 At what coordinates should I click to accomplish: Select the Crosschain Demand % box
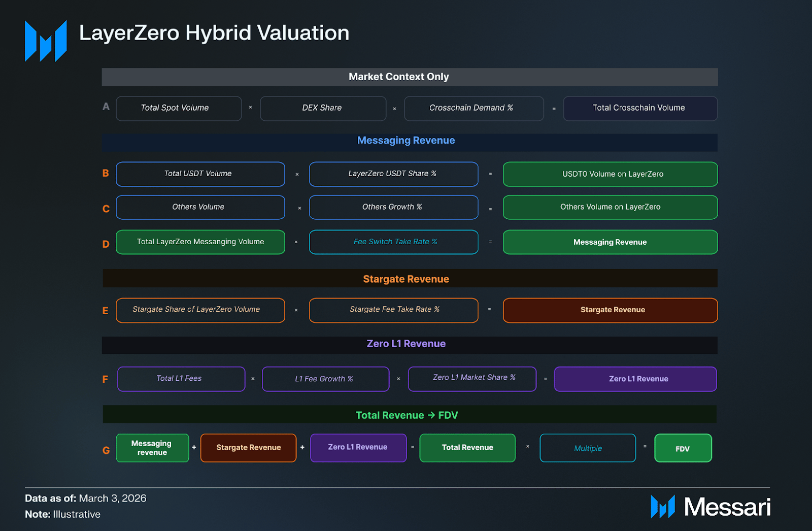click(473, 108)
